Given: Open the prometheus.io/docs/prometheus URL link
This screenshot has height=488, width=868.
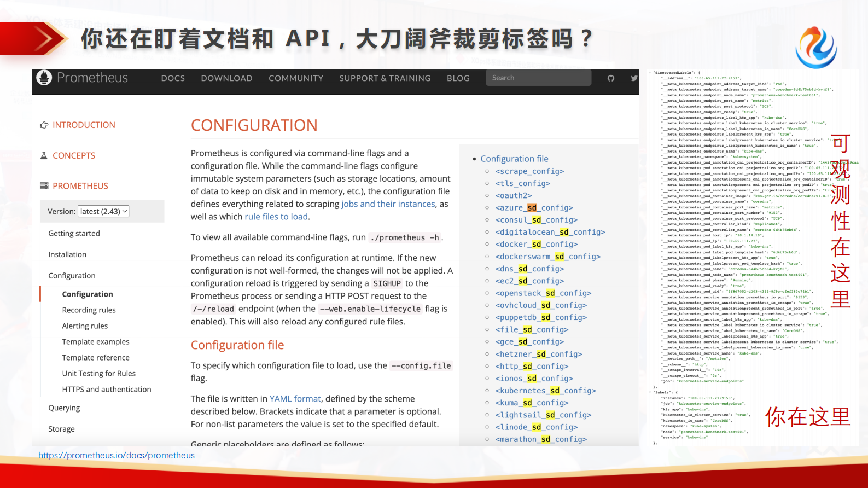Looking at the screenshot, I should point(116,455).
